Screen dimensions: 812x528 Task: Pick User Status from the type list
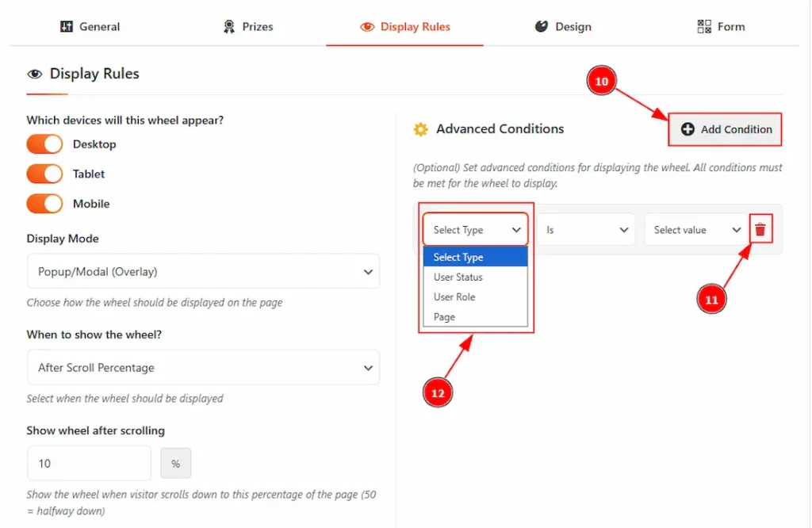(458, 277)
